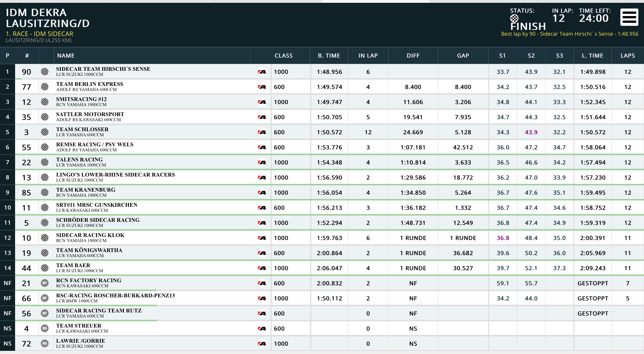Image resolution: width=644 pixels, height=354 pixels.
Task: Click class logo icon in Team Berlin Express row
Action: click(262, 87)
